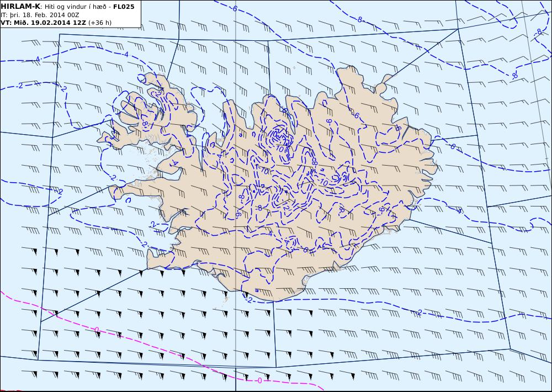Click the "HIRLAM-K" model name in the header
The height and width of the screenshot is (392, 552).
[x=20, y=7]
